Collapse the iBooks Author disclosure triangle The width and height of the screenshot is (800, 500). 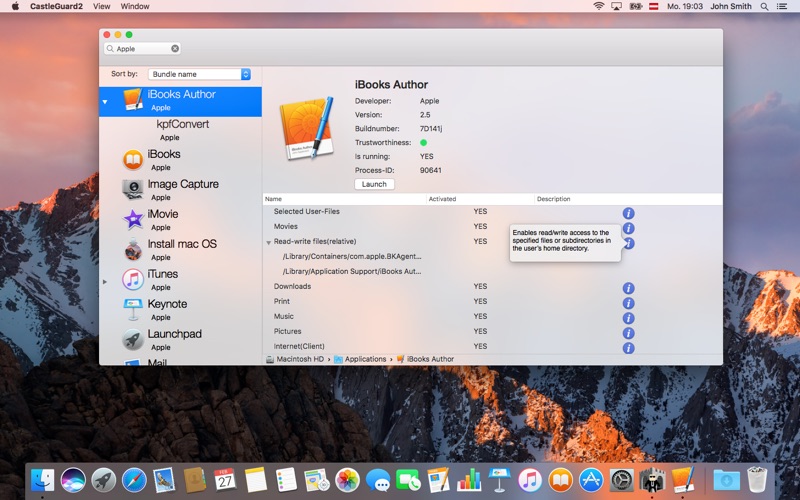point(105,102)
